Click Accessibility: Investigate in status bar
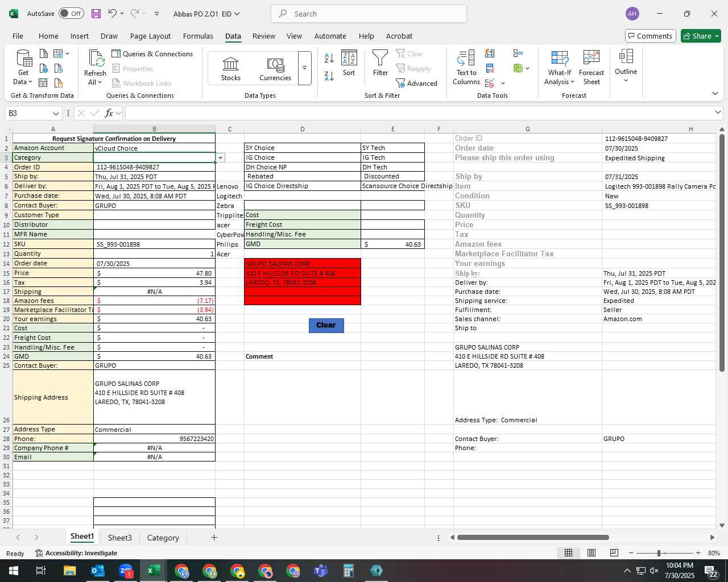 tap(76, 553)
